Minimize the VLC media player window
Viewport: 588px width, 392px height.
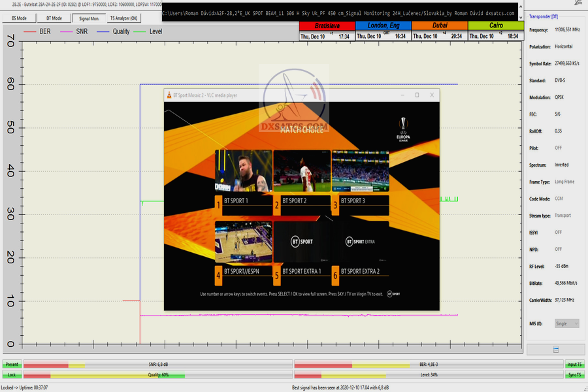pyautogui.click(x=402, y=95)
